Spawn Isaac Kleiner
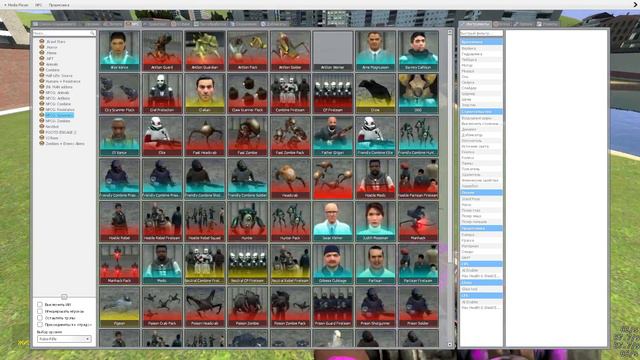This screenshot has height=360, width=640. [333, 221]
